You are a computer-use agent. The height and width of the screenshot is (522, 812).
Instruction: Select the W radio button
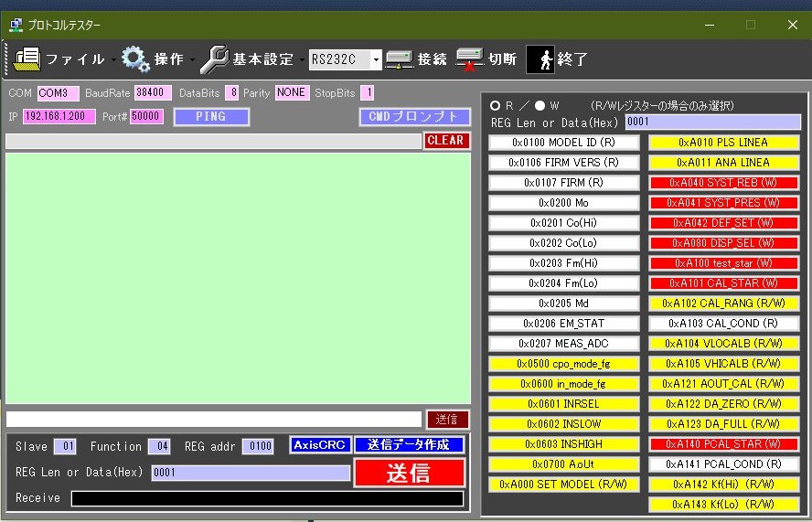coord(540,106)
